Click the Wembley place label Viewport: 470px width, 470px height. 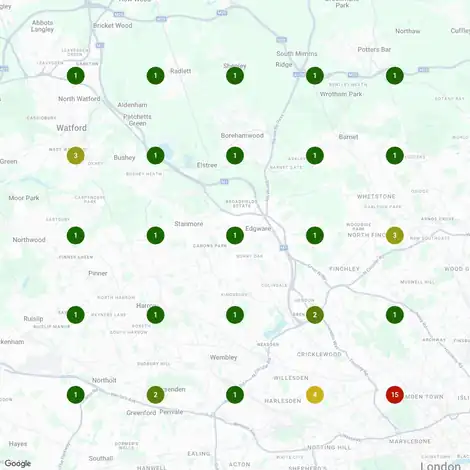pyautogui.click(x=223, y=357)
